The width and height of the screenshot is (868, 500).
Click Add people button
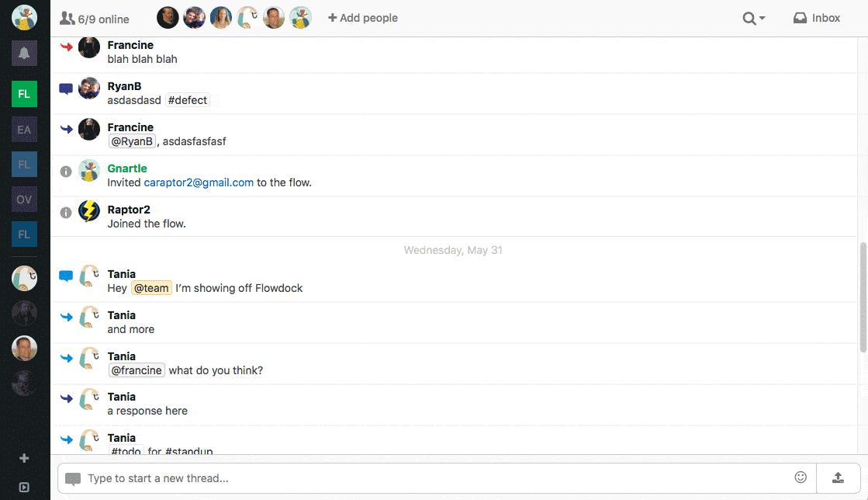(x=362, y=18)
